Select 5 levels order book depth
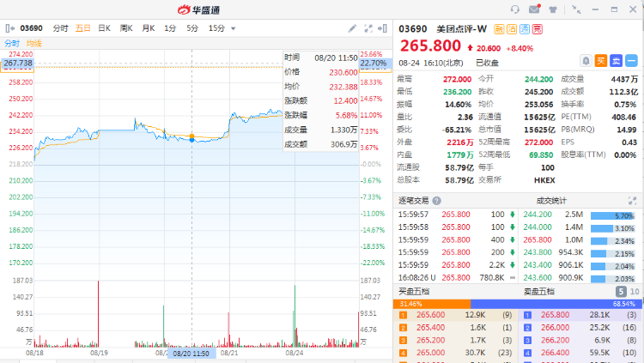The height and width of the screenshot is (363, 644). (621, 292)
